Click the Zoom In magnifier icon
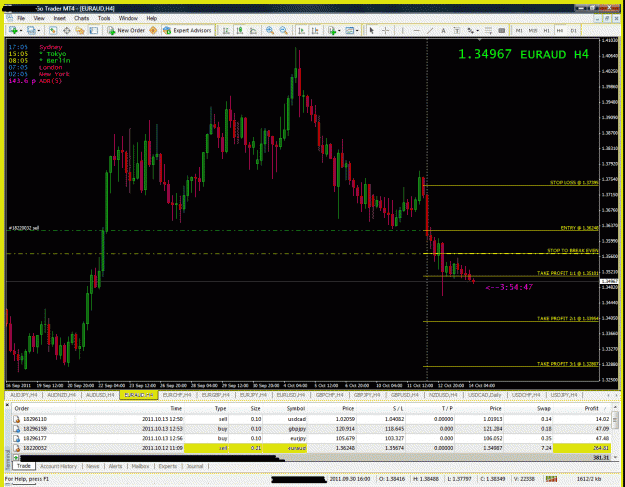This screenshot has width=625, height=487. tap(270, 30)
